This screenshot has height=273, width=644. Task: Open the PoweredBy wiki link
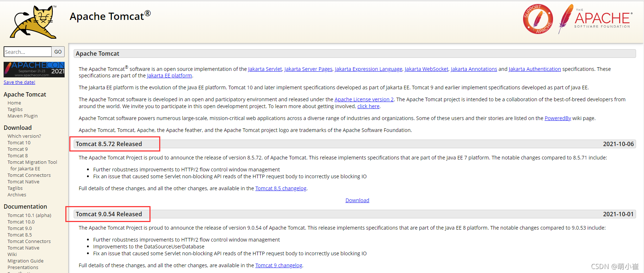[558, 118]
